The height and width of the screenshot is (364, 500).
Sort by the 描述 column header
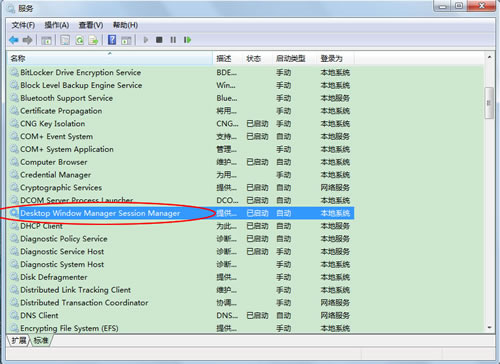click(x=227, y=58)
